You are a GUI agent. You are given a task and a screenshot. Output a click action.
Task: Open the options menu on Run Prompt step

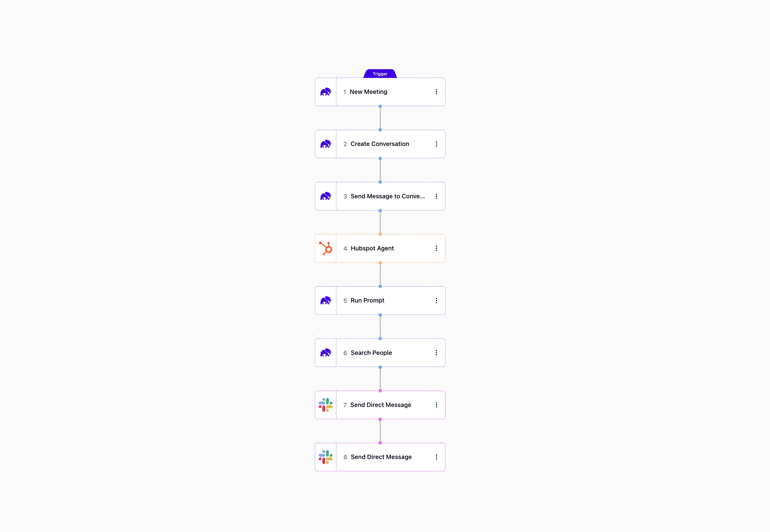[x=436, y=300]
